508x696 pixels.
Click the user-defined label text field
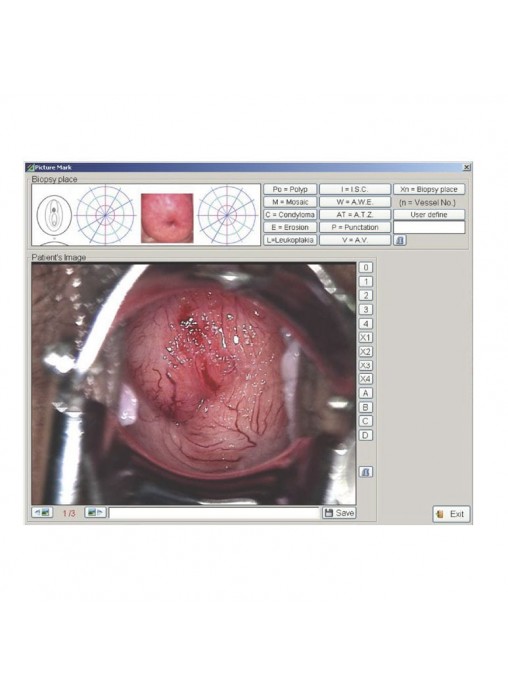pyautogui.click(x=429, y=228)
